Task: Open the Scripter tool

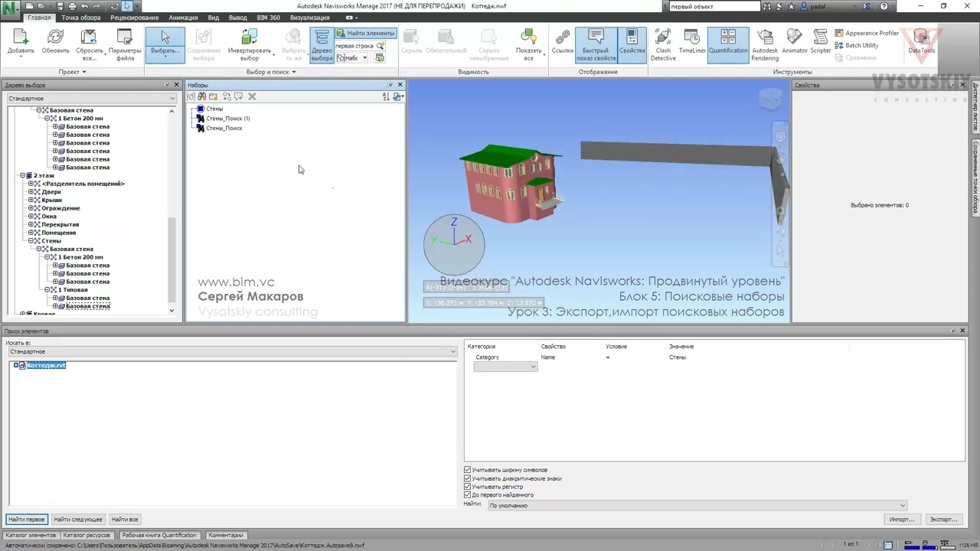Action: (x=821, y=42)
